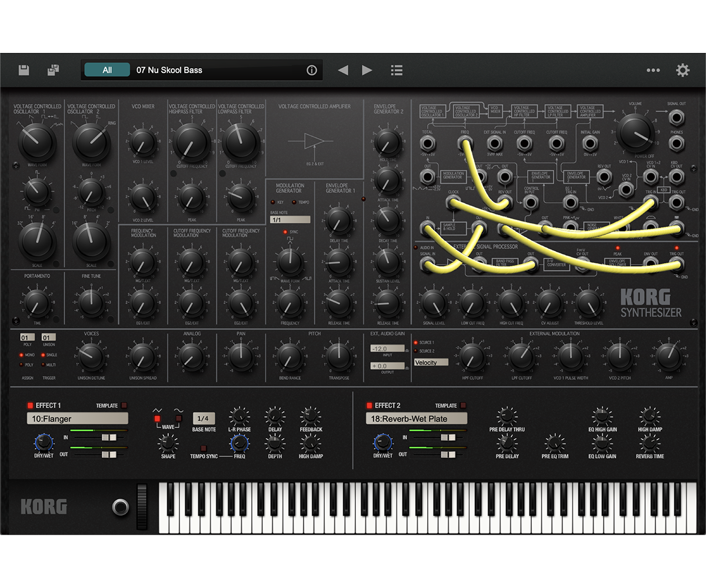This screenshot has height=588, width=706.
Task: Select Single trigger mode
Action: (x=43, y=355)
